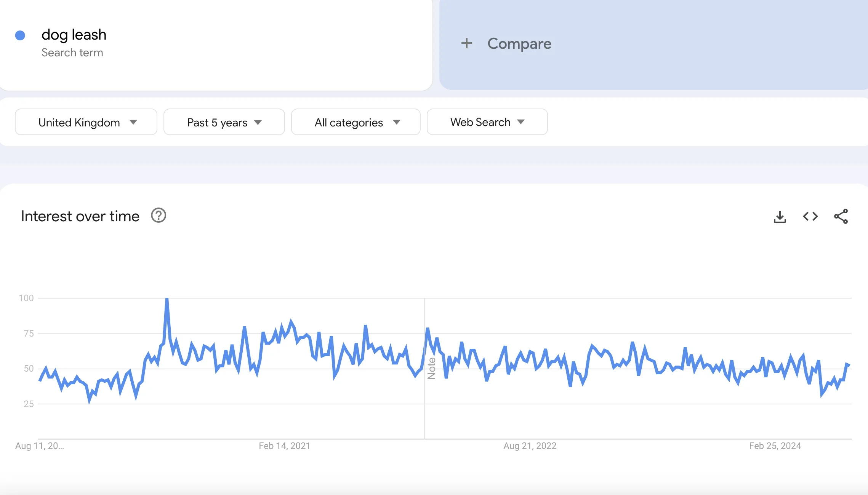The height and width of the screenshot is (495, 868).
Task: Open the United Kingdom region dropdown
Action: (x=86, y=122)
